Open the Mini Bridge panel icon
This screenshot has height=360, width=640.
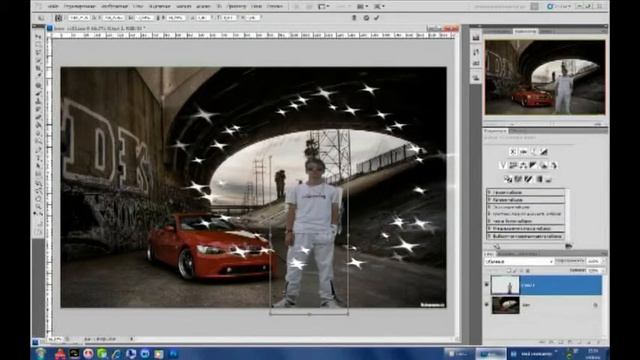(309, 7)
